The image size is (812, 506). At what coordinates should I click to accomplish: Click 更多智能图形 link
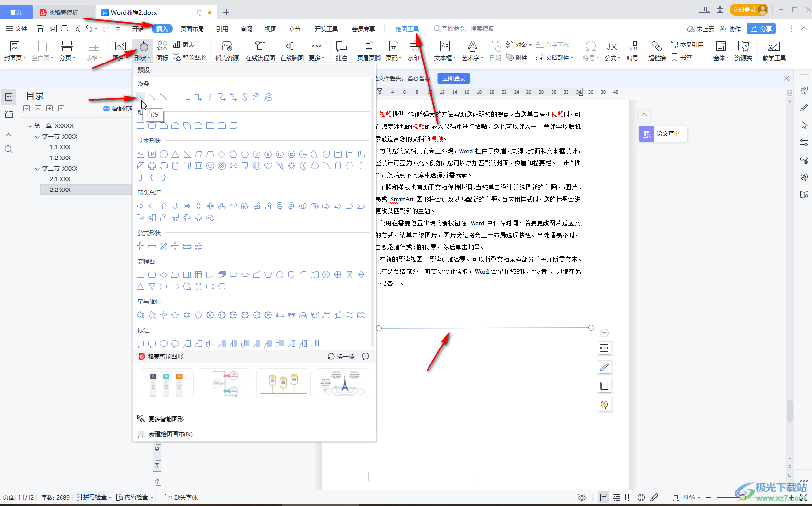[x=161, y=419]
